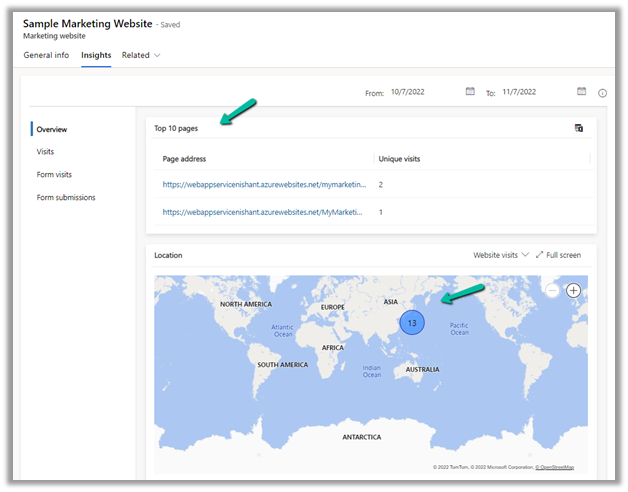Image resolution: width=628 pixels, height=492 pixels.
Task: Expand the Related tab dropdown
Action: (141, 55)
